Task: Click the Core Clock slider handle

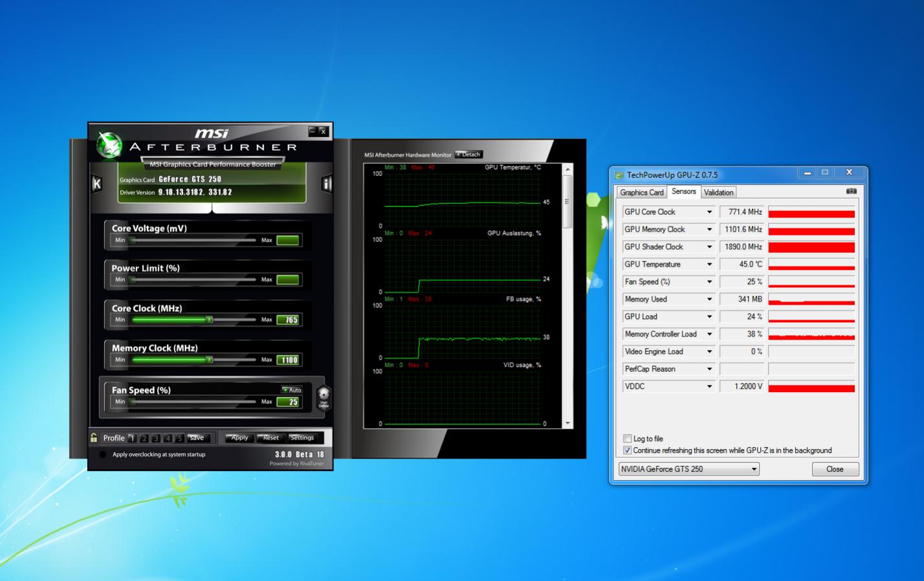Action: click(209, 320)
